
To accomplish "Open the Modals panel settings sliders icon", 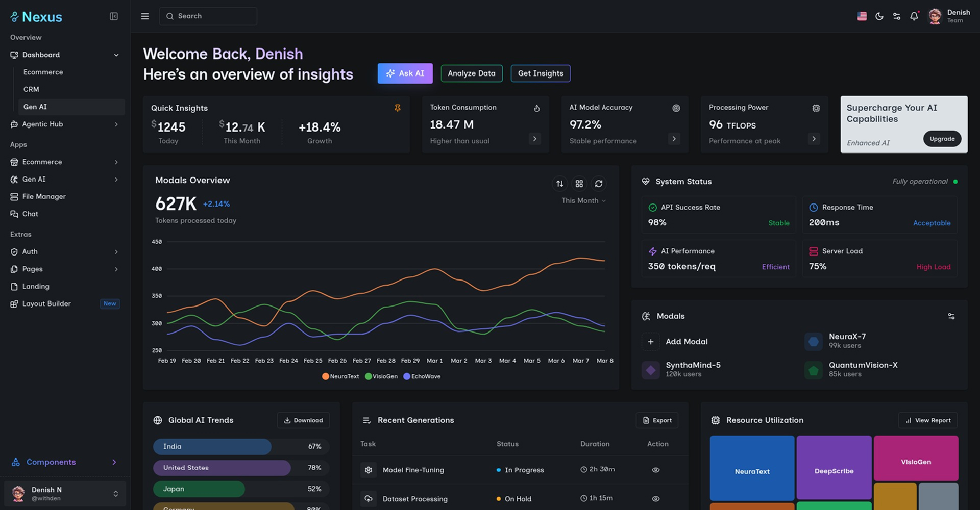I will tap(951, 316).
